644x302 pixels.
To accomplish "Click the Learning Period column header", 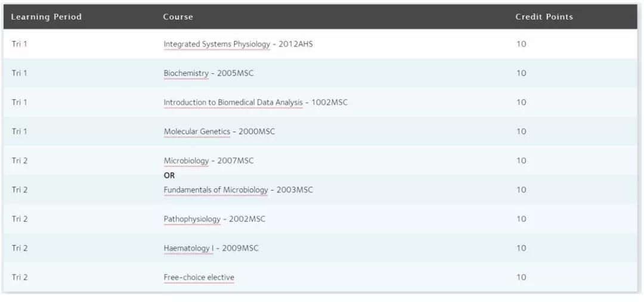I will point(46,17).
